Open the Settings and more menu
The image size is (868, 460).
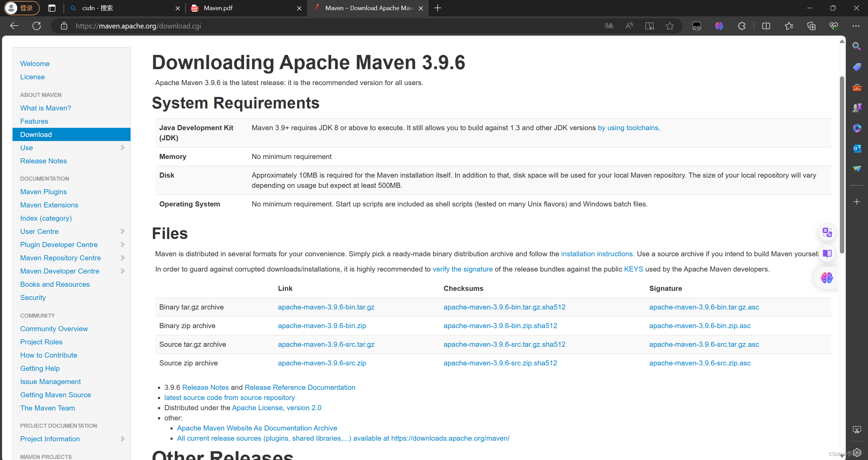tap(856, 26)
